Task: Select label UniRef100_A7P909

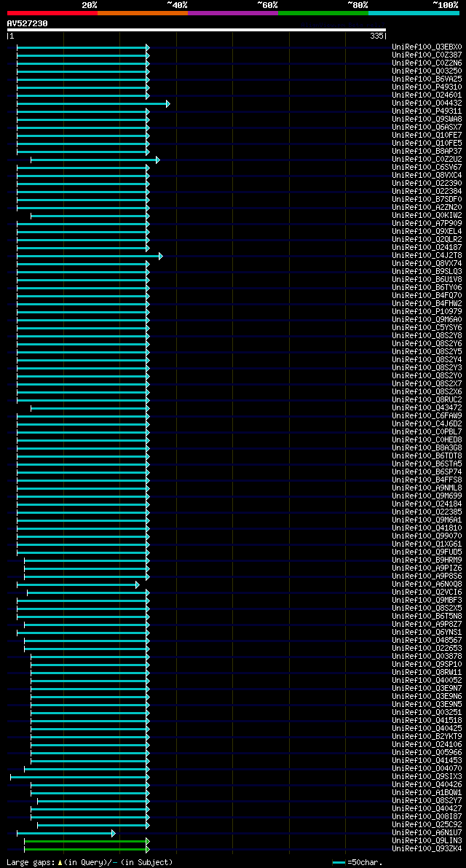Action: (x=427, y=224)
